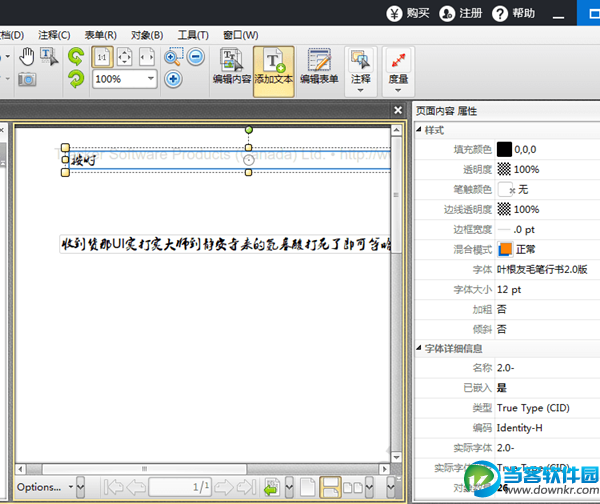The height and width of the screenshot is (504, 600).
Task: Rotate page clockwise with bottom green arrow
Action: tap(76, 79)
